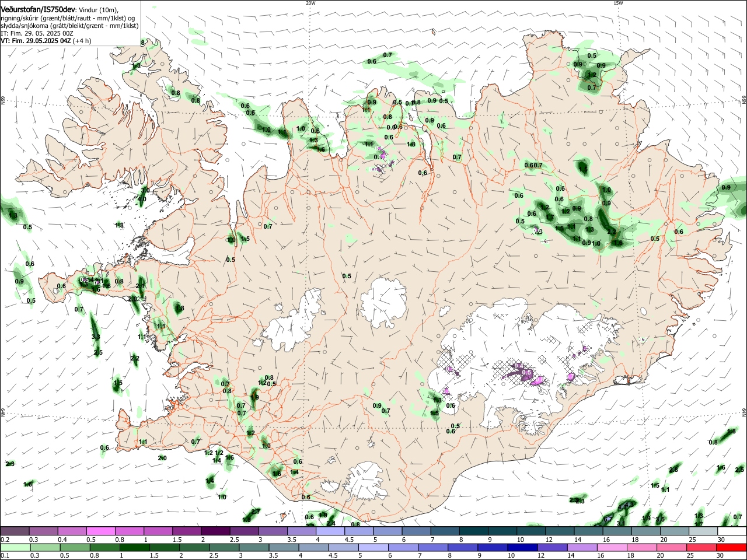Click the pale gray 25 swatch in upper legend
This screenshot has height=560, width=747.
(x=703, y=531)
